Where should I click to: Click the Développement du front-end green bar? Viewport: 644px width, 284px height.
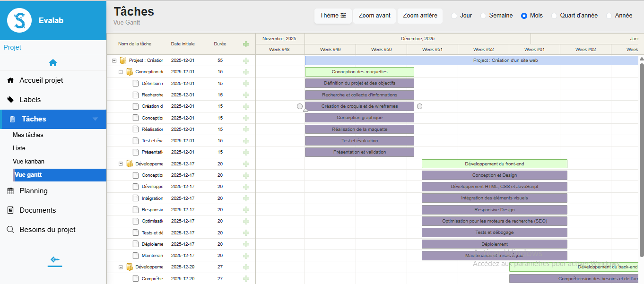(x=494, y=164)
